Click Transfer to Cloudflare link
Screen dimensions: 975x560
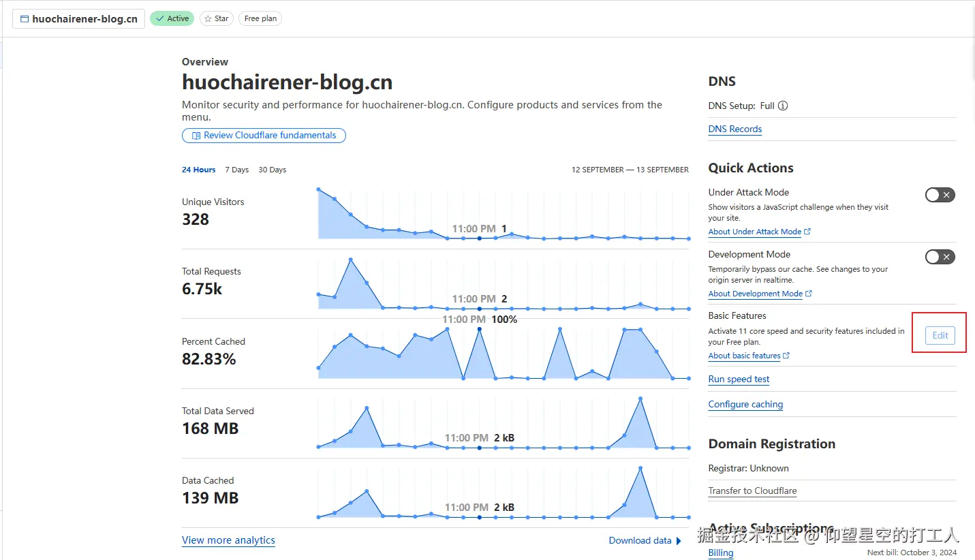click(753, 491)
